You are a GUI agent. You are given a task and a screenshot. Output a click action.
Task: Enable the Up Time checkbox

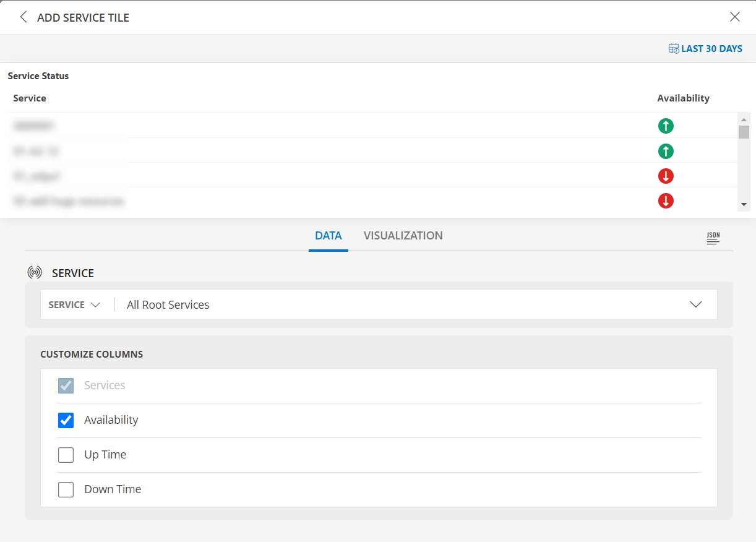[66, 455]
